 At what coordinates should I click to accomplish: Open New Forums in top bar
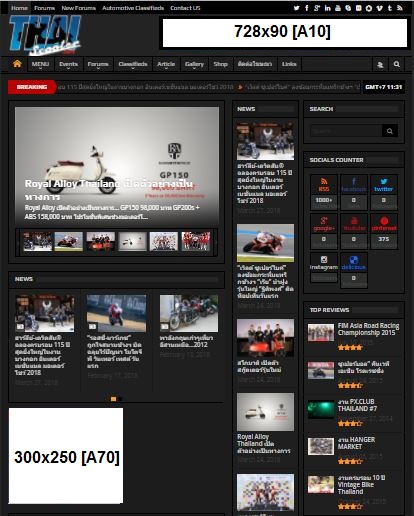pyautogui.click(x=79, y=8)
